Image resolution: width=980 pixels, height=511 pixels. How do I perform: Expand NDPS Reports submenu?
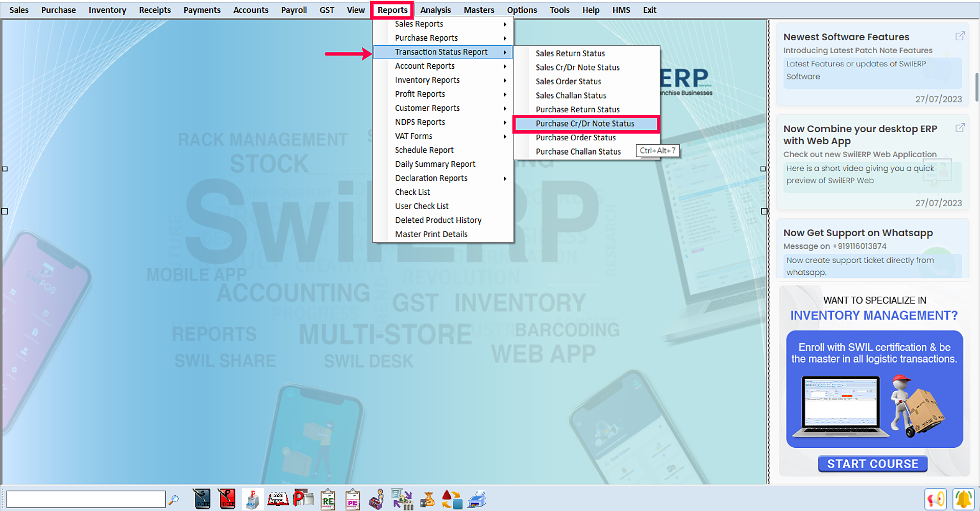[443, 122]
